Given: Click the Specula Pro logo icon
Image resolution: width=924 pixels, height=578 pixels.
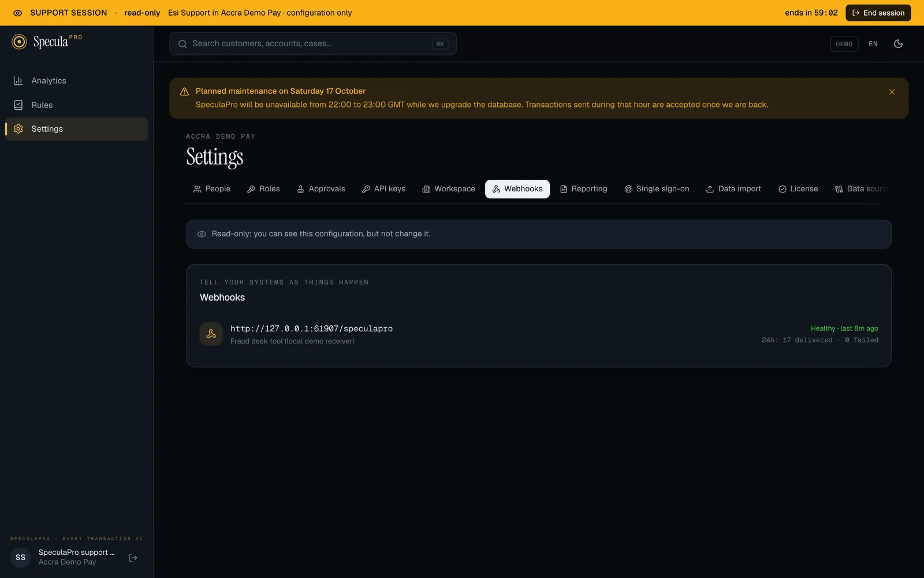Looking at the screenshot, I should pos(19,42).
